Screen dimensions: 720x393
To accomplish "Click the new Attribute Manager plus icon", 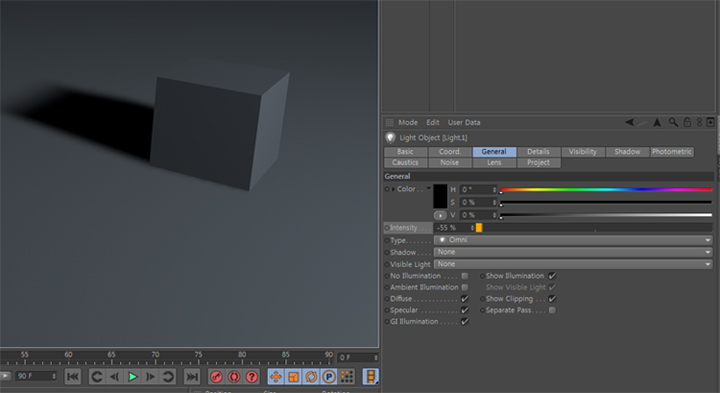I will [x=710, y=122].
